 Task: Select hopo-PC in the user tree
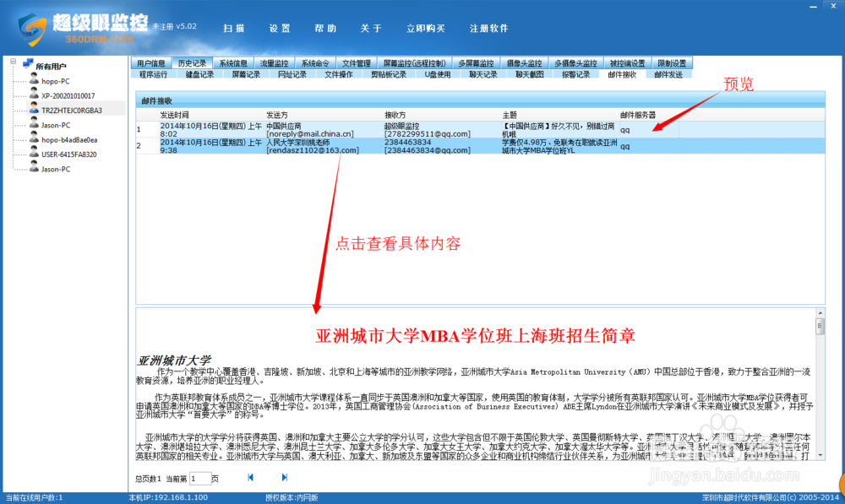click(56, 81)
